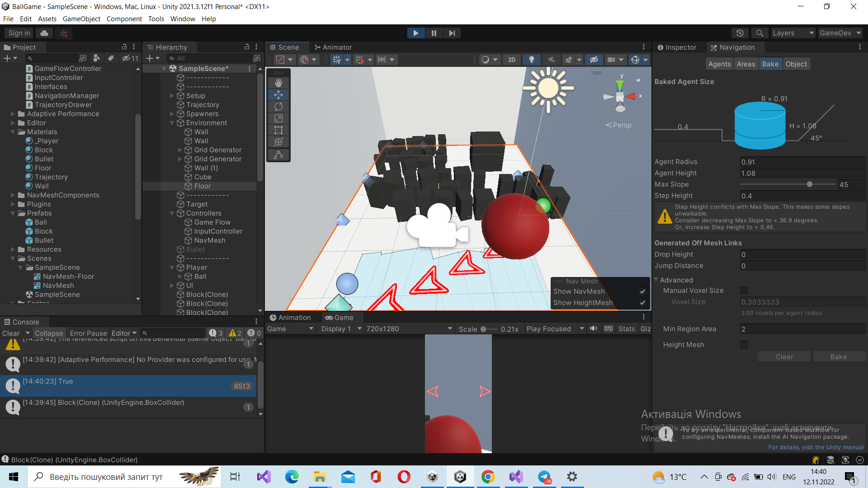Viewport: 868px width, 488px height.
Task: Enable Manual Voxel Size checkbox
Action: 744,291
